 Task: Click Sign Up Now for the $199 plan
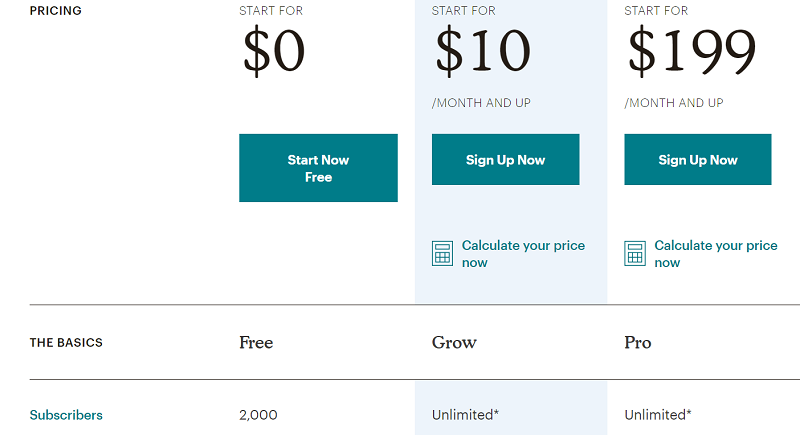698,160
